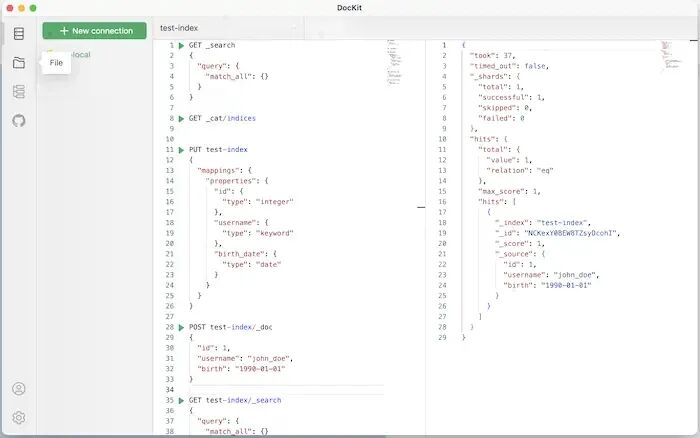Click the "properties" key in the editor

(232, 181)
